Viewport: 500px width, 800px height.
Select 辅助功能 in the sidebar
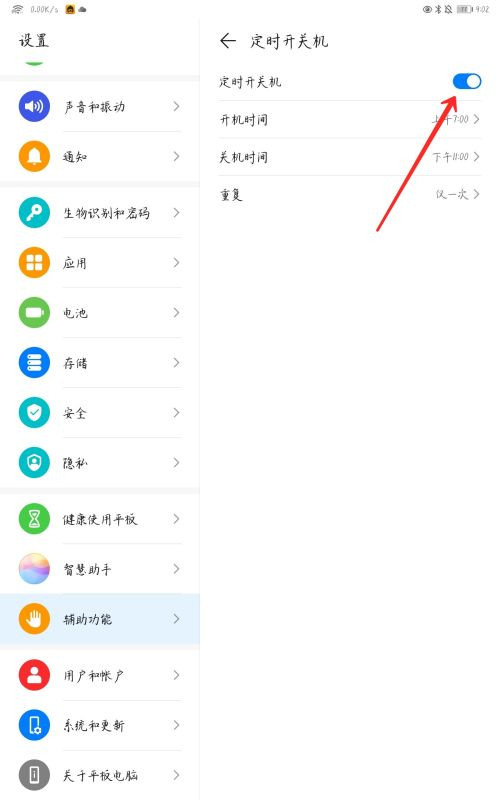click(100, 619)
